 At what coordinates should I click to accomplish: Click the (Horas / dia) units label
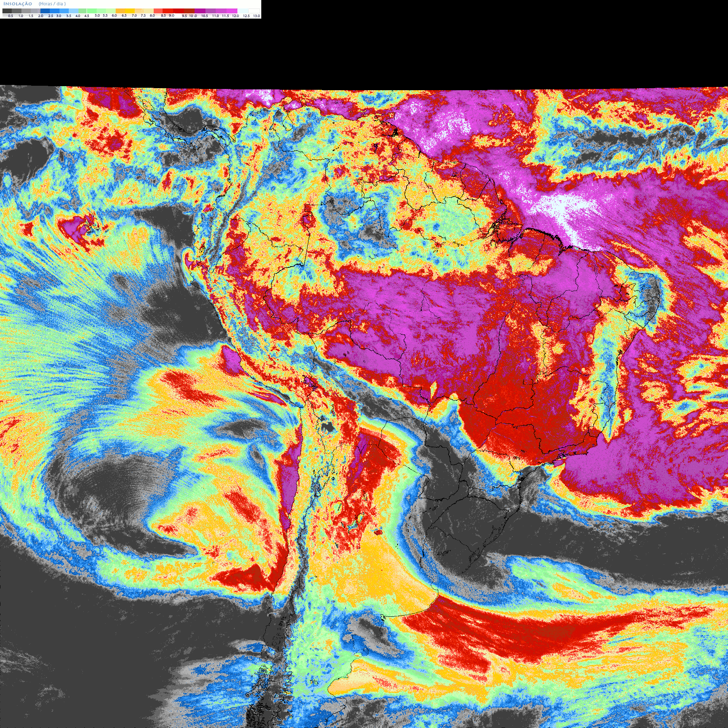[x=52, y=4]
